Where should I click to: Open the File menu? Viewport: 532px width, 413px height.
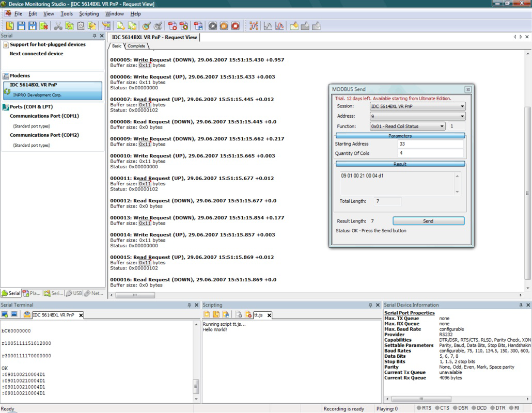tap(18, 13)
